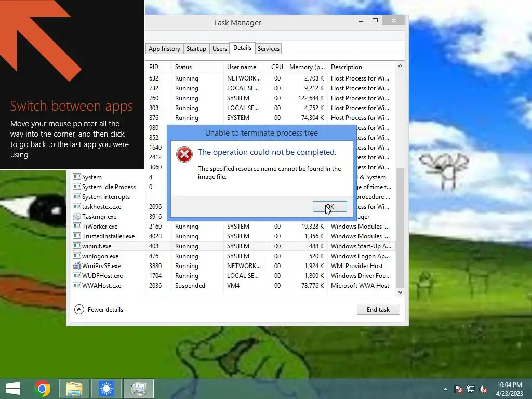532x399 pixels.
Task: Click PID 3880 cell
Action: [x=155, y=266]
